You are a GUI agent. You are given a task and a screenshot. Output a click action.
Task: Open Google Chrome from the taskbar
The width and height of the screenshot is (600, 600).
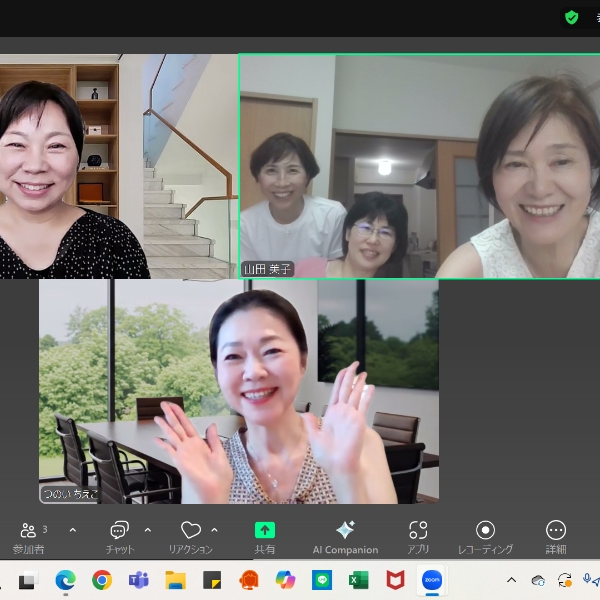click(x=101, y=580)
